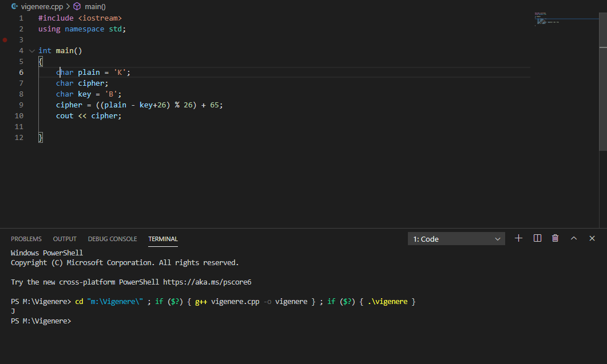Click the main() symbol cube icon

[x=77, y=6]
